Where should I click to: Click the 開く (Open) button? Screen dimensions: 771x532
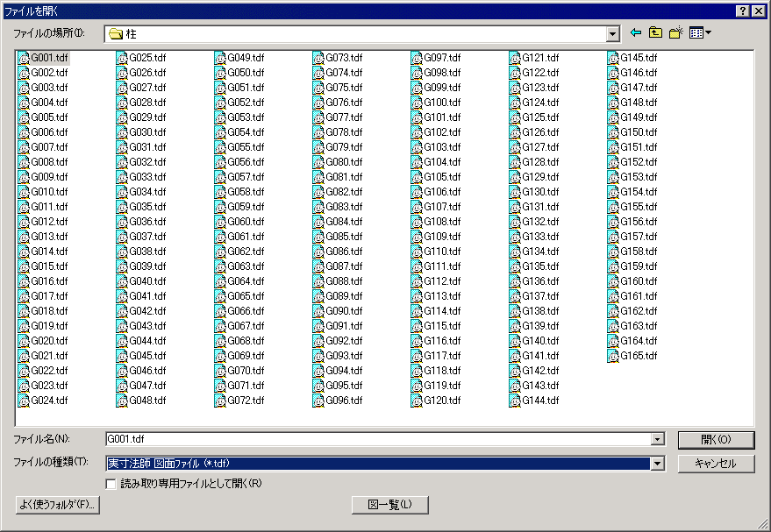tap(716, 439)
